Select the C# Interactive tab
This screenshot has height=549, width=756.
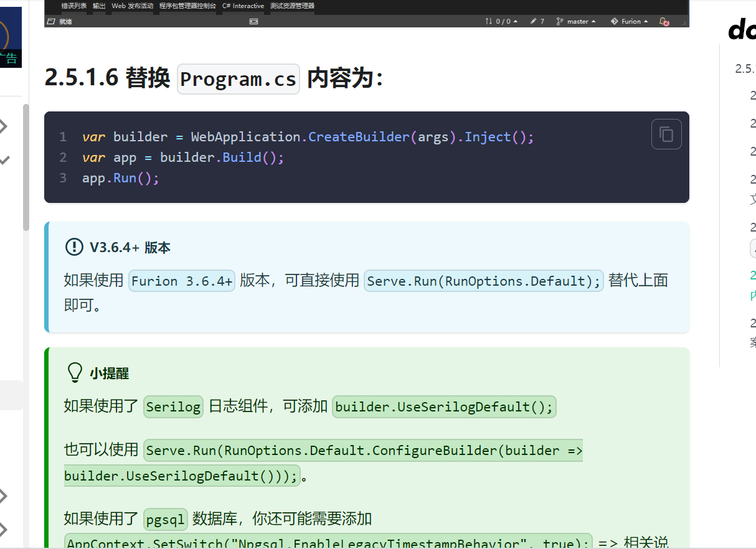coord(243,6)
